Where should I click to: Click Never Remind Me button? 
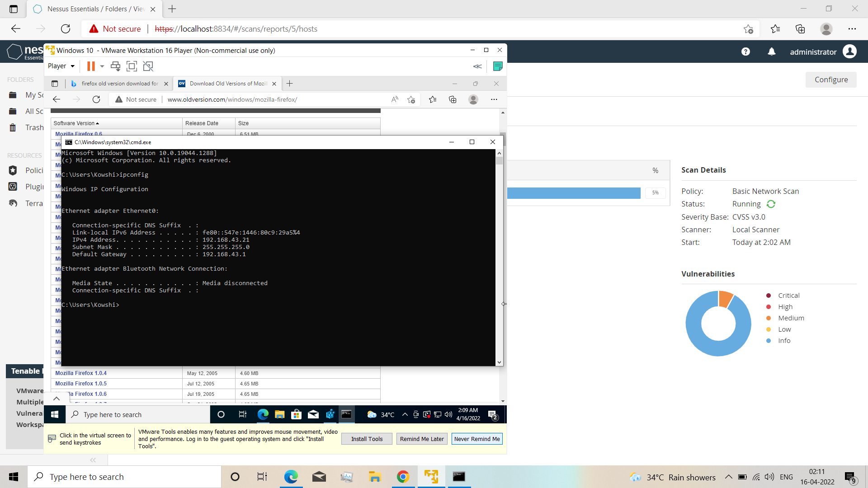[477, 439]
